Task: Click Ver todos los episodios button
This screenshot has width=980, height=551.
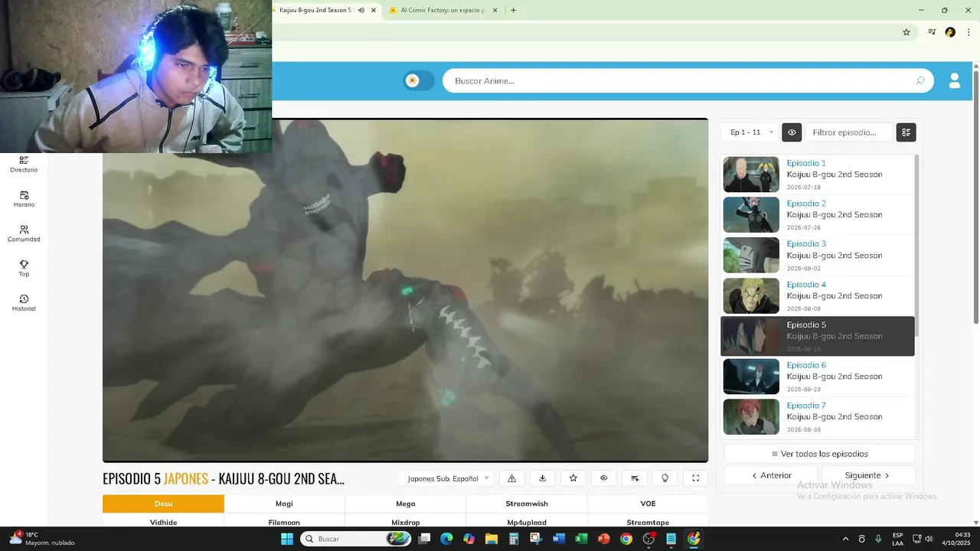Action: click(x=819, y=454)
